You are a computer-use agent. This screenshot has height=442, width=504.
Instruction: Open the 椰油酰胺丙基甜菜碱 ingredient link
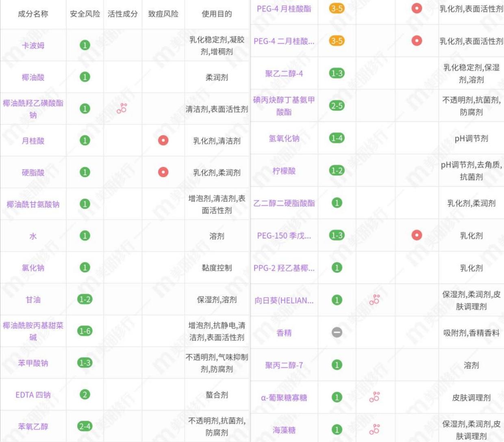[x=33, y=331]
